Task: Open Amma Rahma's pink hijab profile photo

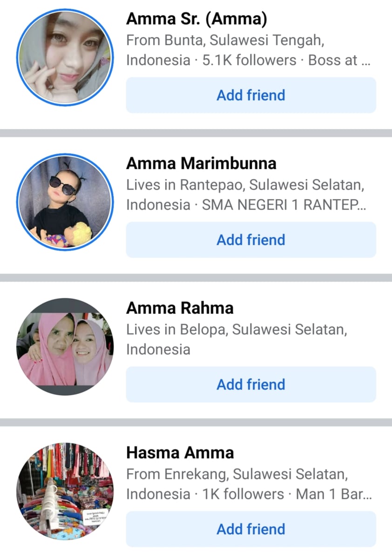Action: pyautogui.click(x=65, y=347)
